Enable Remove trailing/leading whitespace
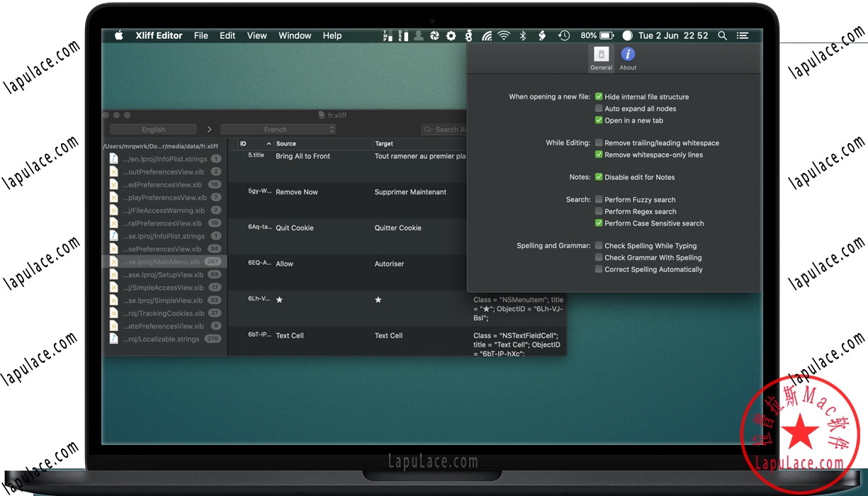This screenshot has height=496, width=868. tap(599, 142)
